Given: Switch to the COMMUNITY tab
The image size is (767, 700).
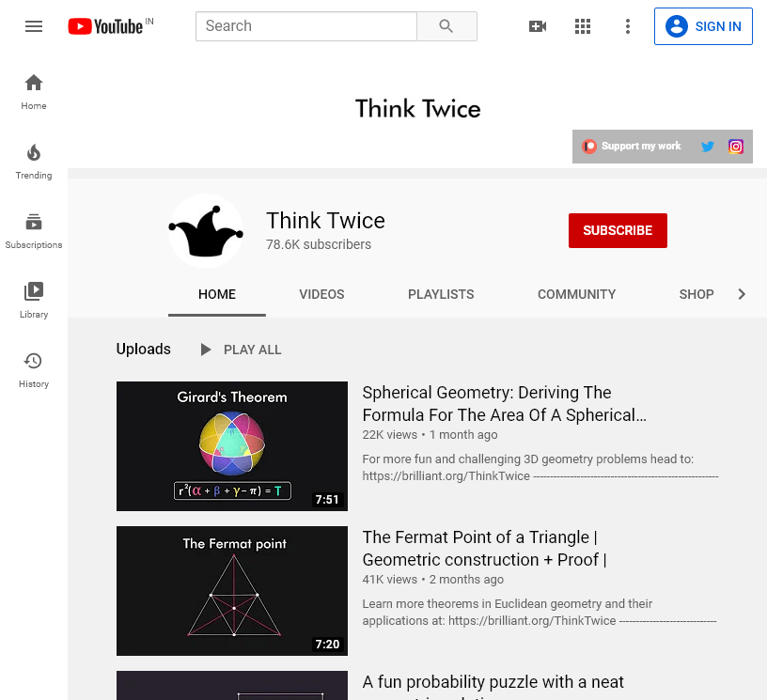Looking at the screenshot, I should 577,294.
